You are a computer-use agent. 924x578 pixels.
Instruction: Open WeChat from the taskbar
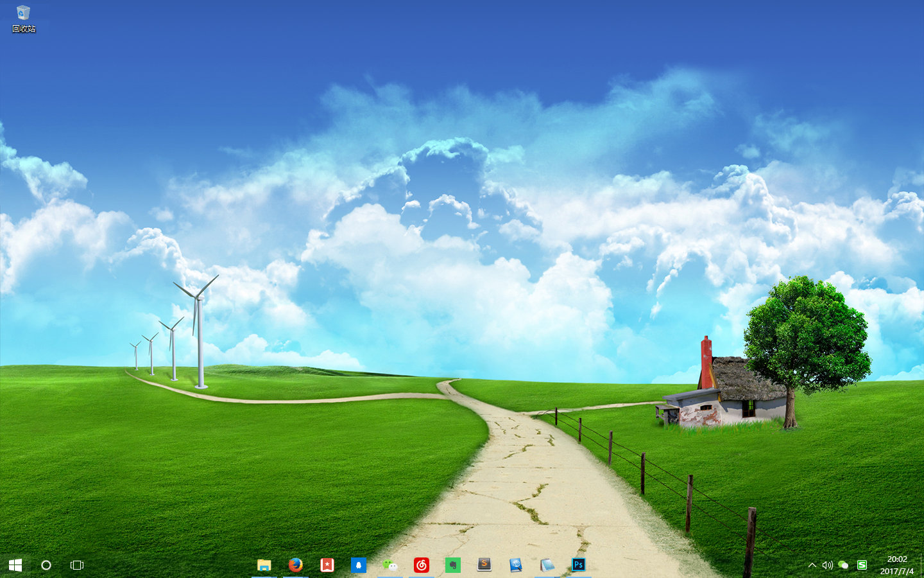click(x=390, y=565)
